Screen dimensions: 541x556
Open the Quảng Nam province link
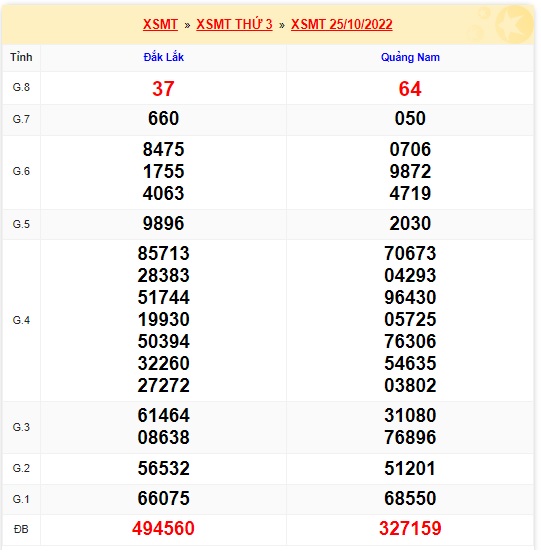[x=410, y=57]
